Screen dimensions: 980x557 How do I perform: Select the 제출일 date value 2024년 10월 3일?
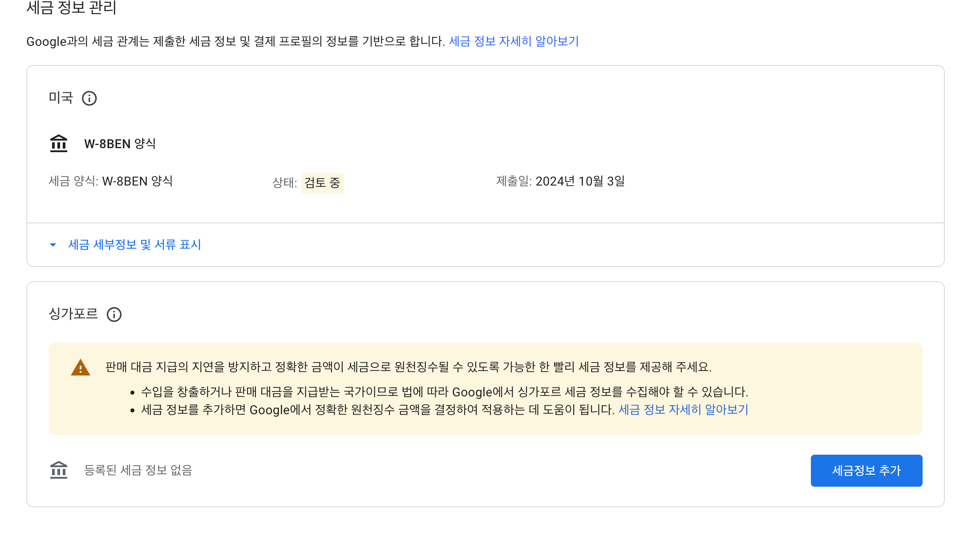tap(580, 181)
